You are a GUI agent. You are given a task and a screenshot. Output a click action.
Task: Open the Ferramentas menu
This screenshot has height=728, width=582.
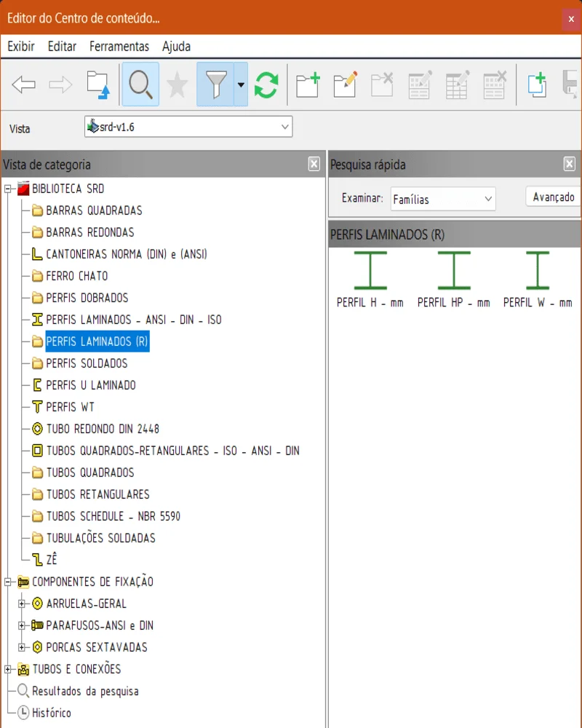119,47
